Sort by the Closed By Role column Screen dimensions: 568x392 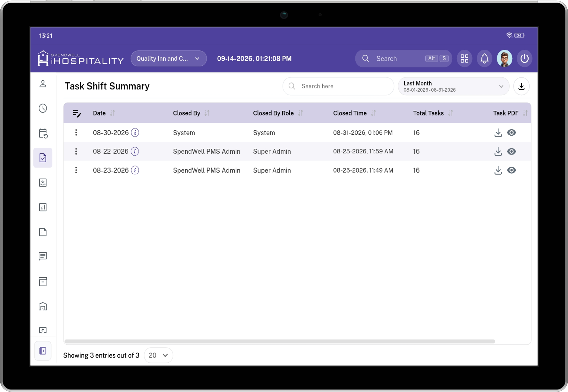pos(301,113)
